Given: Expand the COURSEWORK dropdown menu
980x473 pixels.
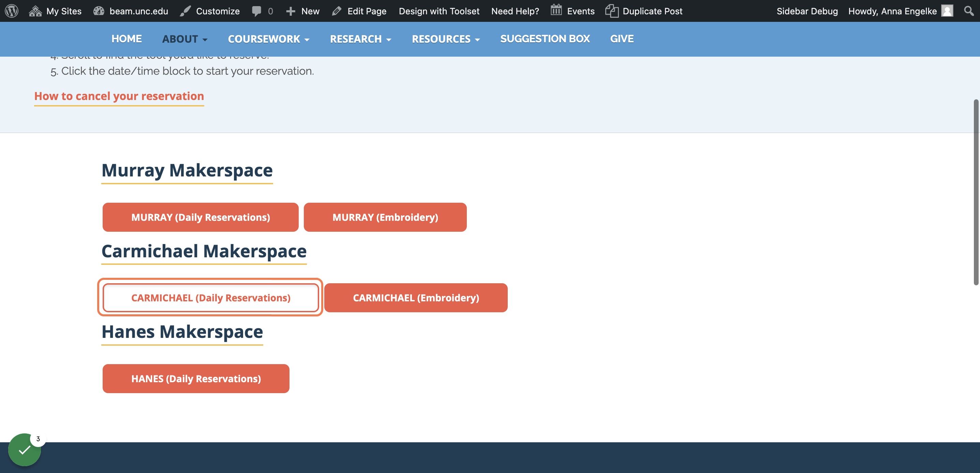Looking at the screenshot, I should pyautogui.click(x=269, y=39).
